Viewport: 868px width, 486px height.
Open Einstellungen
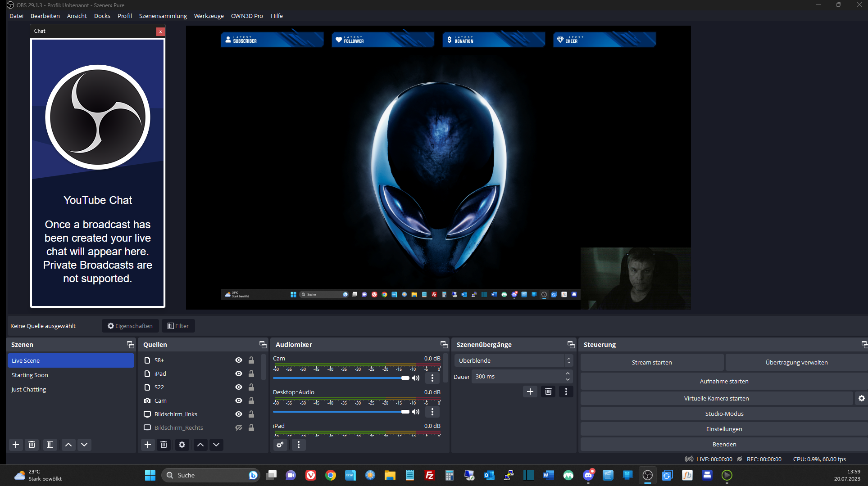(724, 429)
